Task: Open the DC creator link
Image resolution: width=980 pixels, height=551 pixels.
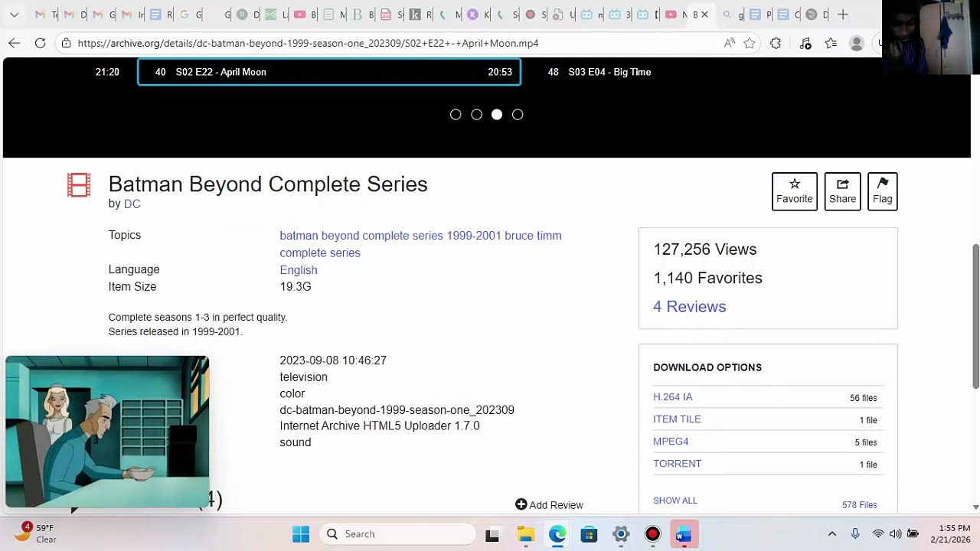Action: click(132, 204)
